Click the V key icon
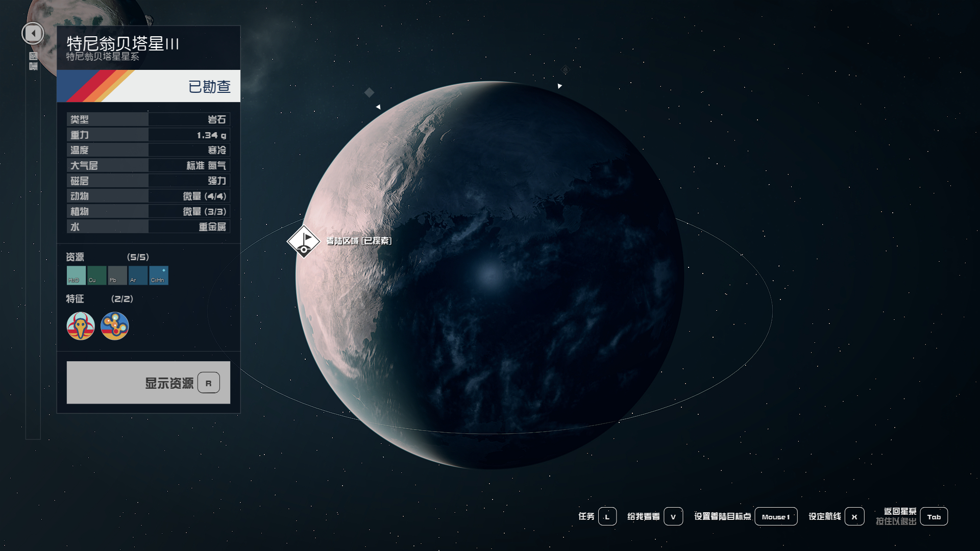Screen dimensions: 980x551 [673, 516]
